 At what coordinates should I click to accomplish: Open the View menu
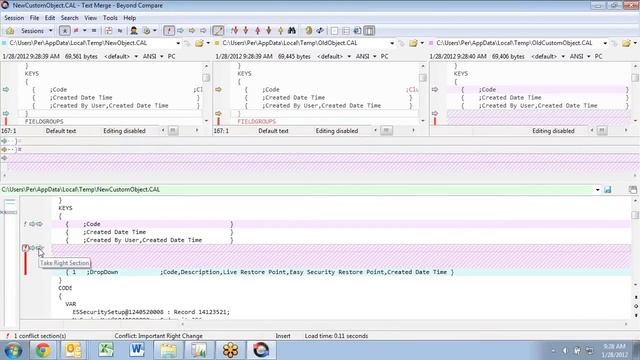point(91,18)
